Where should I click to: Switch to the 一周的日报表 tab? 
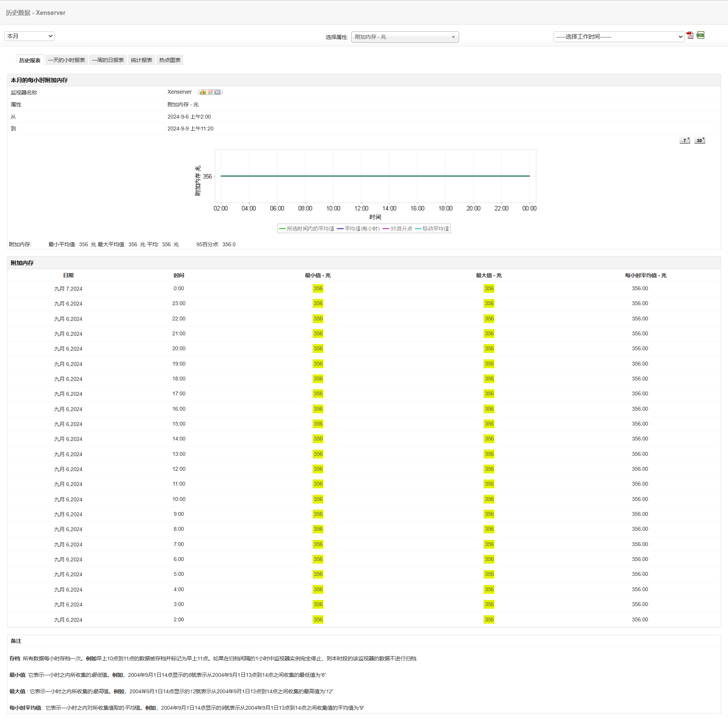(x=108, y=60)
